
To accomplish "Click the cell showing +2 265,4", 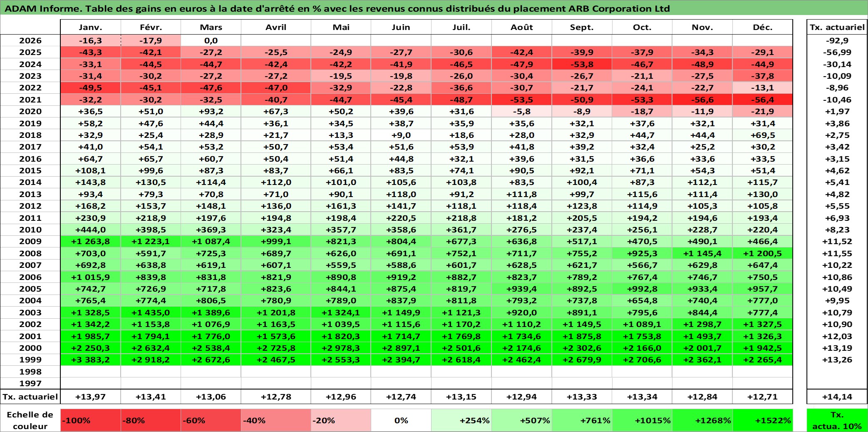I will coord(763,360).
